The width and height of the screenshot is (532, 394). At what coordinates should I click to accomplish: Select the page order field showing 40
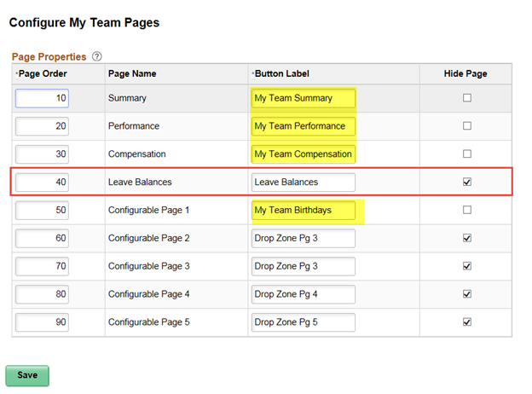click(43, 182)
